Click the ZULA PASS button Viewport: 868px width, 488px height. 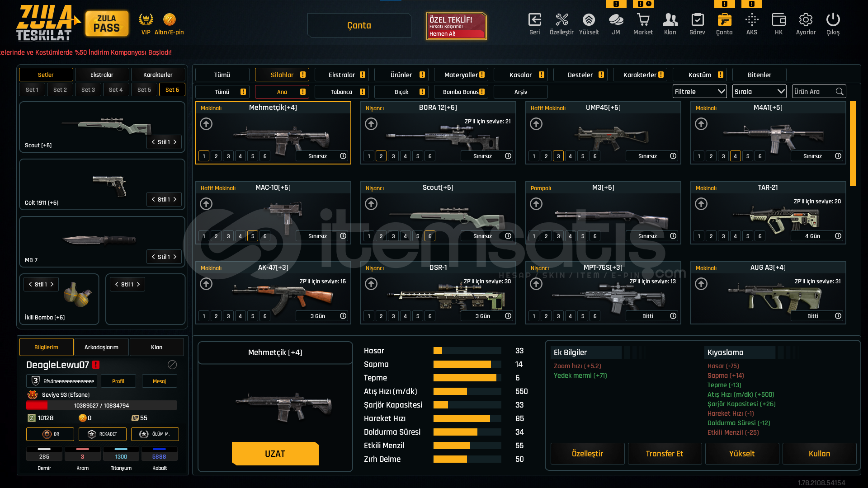click(x=107, y=24)
